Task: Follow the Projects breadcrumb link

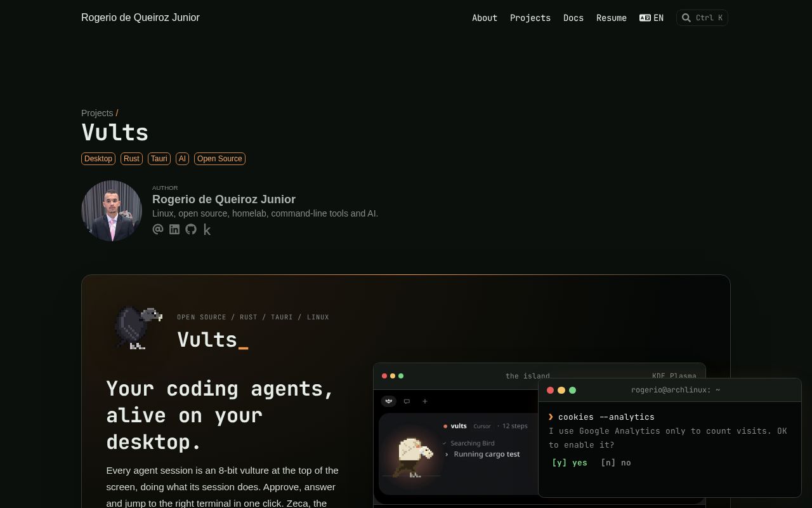Action: (97, 113)
